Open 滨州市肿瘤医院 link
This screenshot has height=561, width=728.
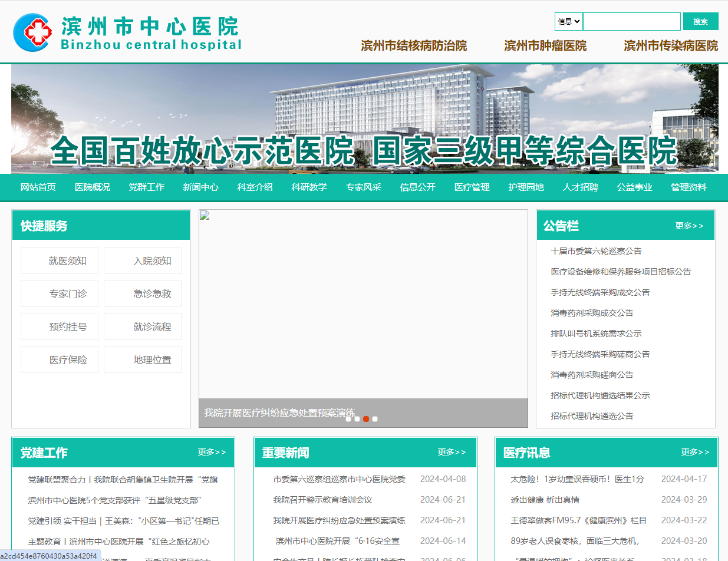pos(545,45)
